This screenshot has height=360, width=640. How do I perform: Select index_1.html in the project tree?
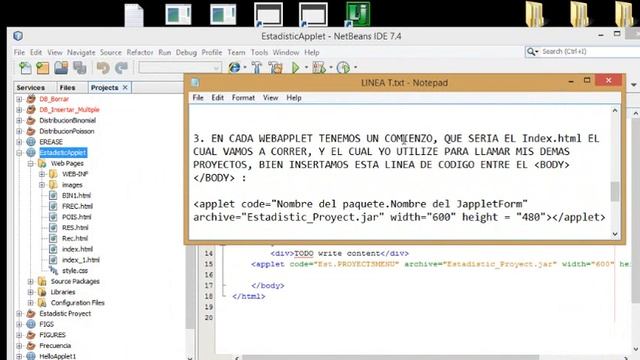[x=80, y=260]
